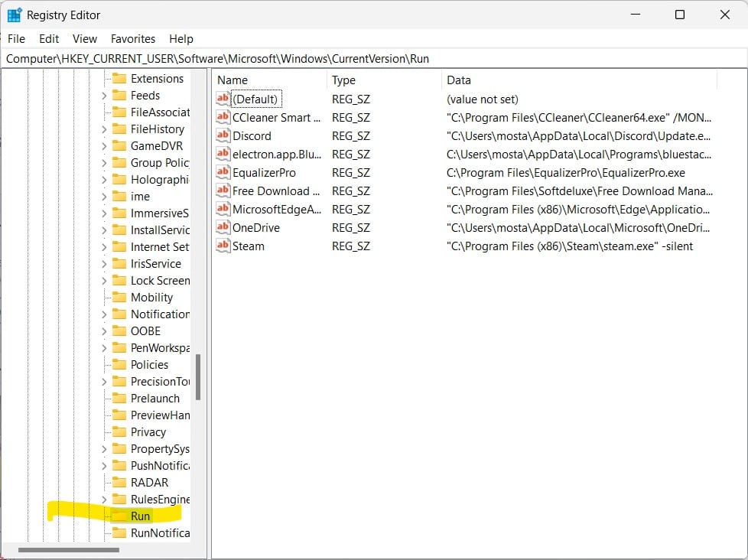748x560 pixels.
Task: Click the horizontal scrollbar below the tree pane
Action: 69,549
